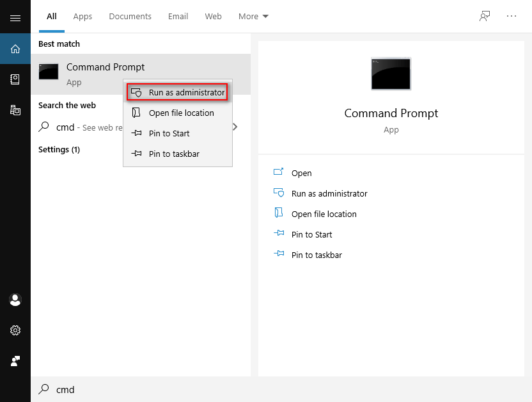Click the Documents icon in the left sidebar
The height and width of the screenshot is (402, 532).
(x=15, y=79)
